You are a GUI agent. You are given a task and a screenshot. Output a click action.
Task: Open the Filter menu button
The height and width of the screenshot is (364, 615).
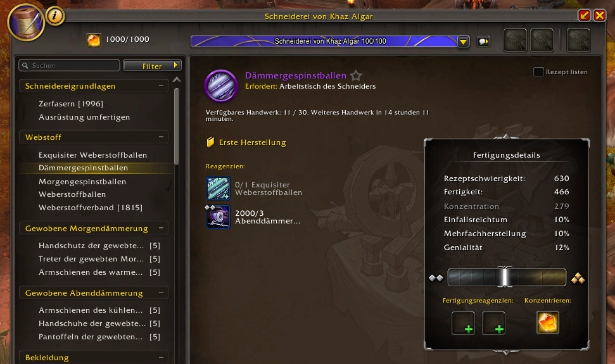[152, 66]
